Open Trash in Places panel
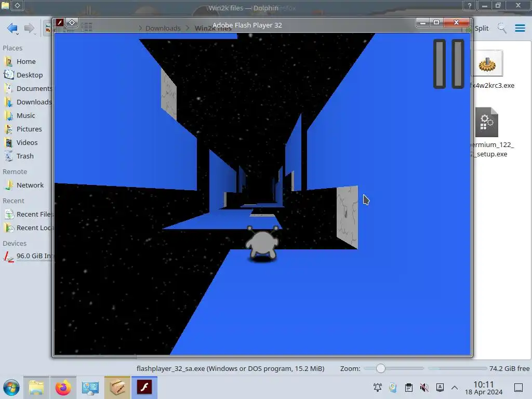 (x=26, y=156)
